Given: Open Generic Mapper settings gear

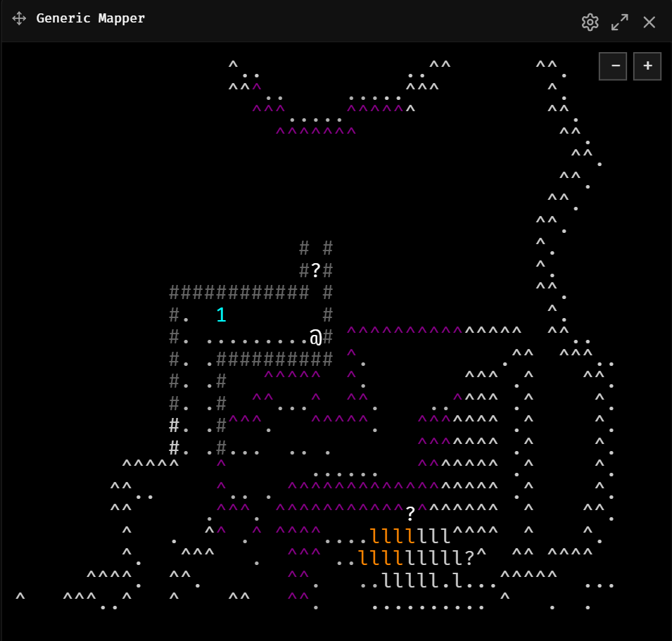Looking at the screenshot, I should pyautogui.click(x=590, y=23).
